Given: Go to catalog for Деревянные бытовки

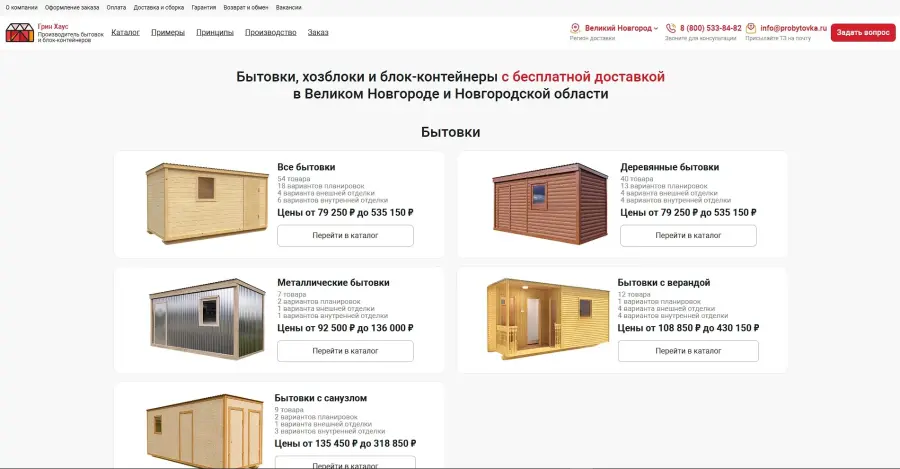Looking at the screenshot, I should [688, 235].
